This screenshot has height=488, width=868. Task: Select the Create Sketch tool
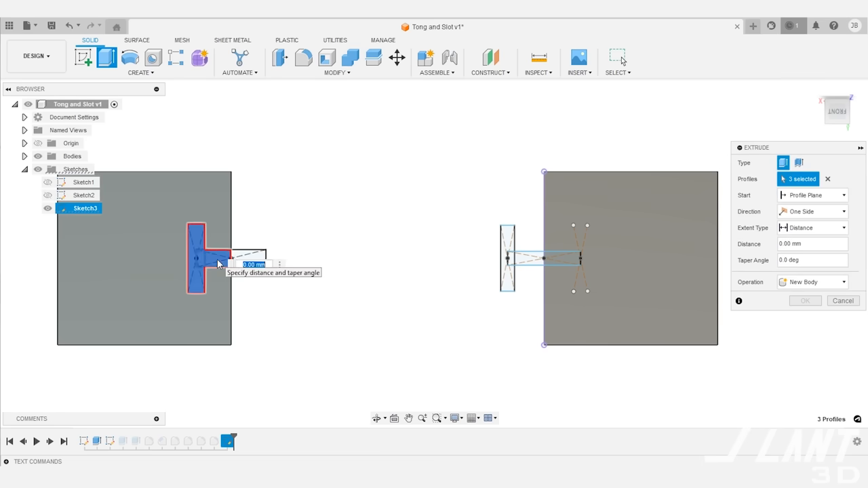click(x=83, y=58)
